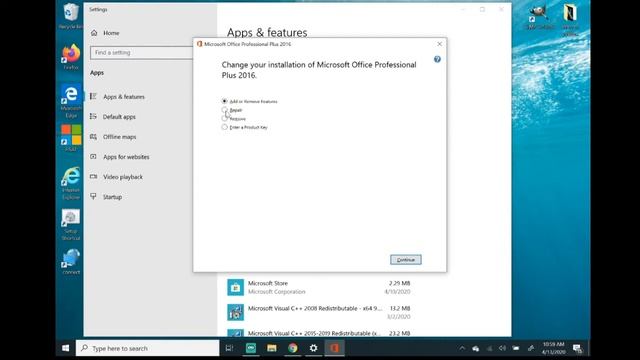Choose the Remove radio option

click(x=224, y=118)
